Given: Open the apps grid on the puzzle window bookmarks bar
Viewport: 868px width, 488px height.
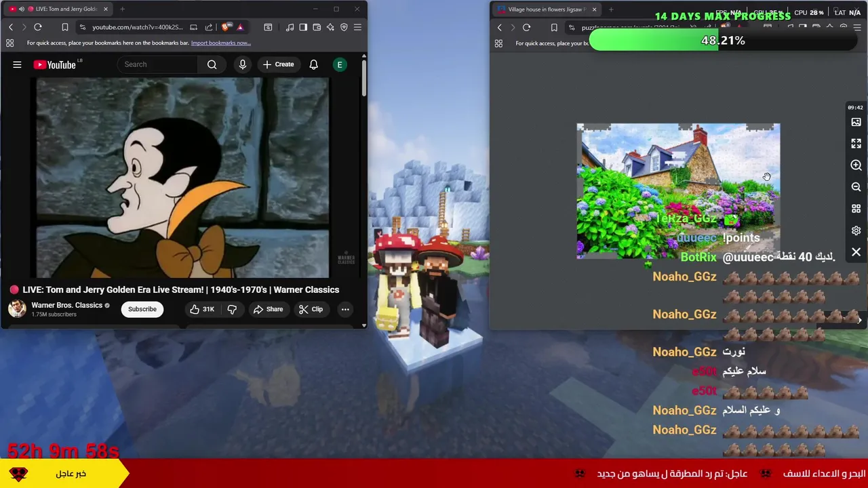Looking at the screenshot, I should click(x=498, y=43).
